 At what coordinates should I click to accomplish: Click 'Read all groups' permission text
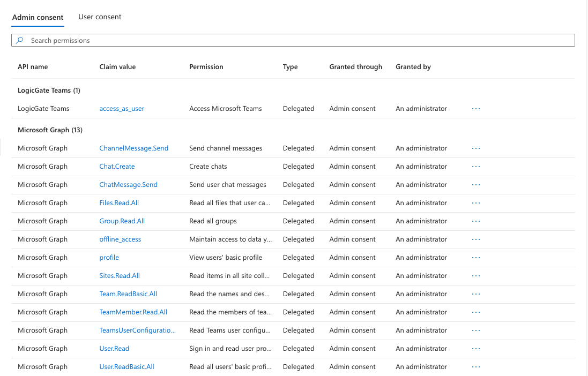213,221
